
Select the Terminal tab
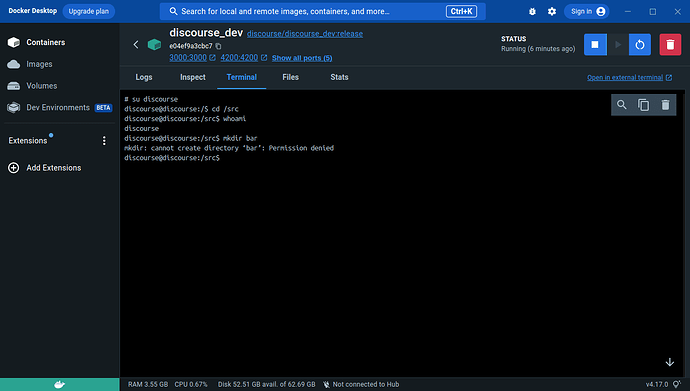coord(242,77)
